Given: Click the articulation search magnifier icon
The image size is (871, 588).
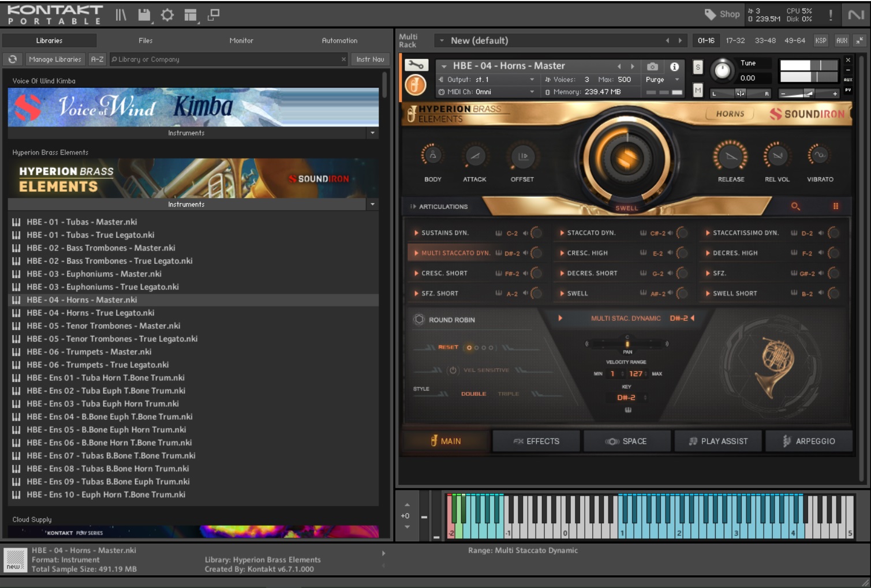Looking at the screenshot, I should pyautogui.click(x=795, y=206).
